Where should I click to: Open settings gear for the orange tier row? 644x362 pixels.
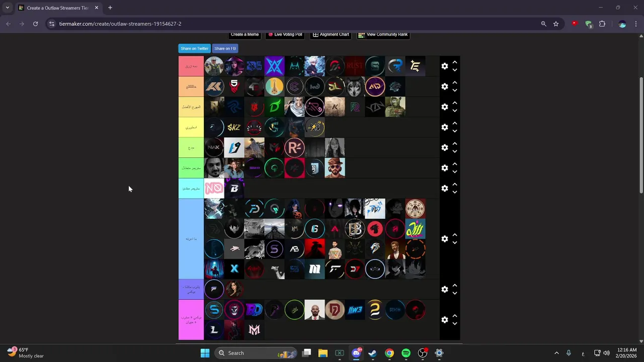coord(444,86)
